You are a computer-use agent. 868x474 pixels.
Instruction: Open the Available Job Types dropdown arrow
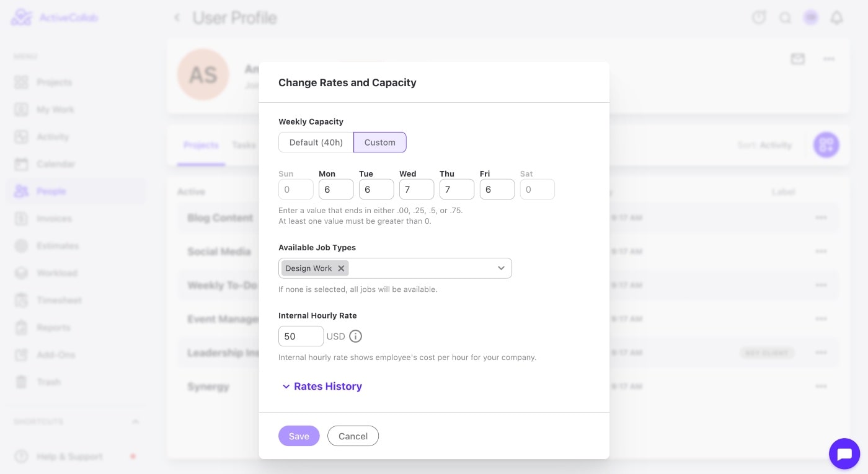[x=501, y=268]
